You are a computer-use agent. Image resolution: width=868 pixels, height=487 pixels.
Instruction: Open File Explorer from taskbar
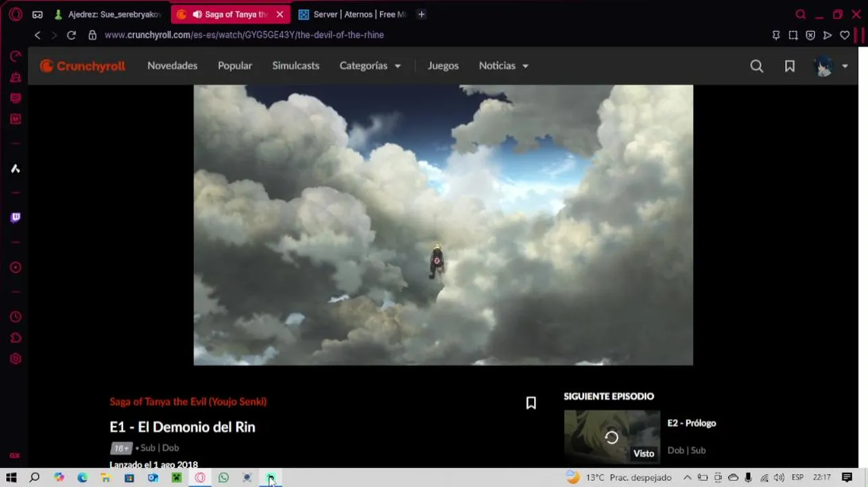tap(105, 478)
